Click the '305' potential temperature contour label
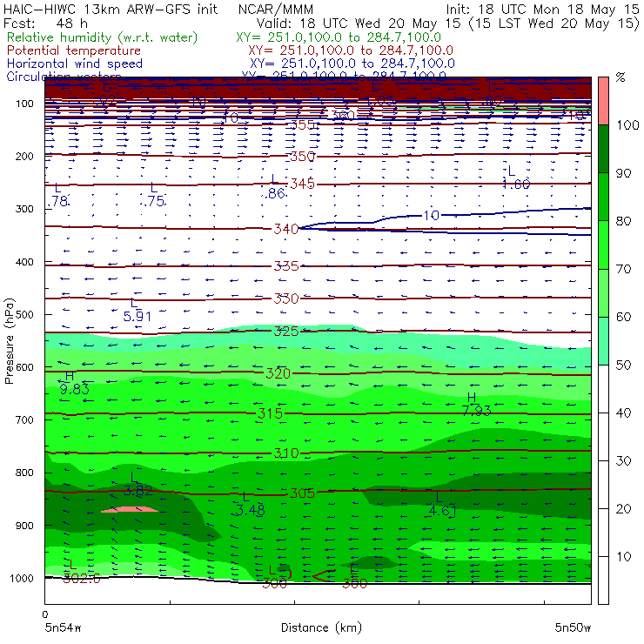Screen dimensions: 644x644 click(302, 493)
